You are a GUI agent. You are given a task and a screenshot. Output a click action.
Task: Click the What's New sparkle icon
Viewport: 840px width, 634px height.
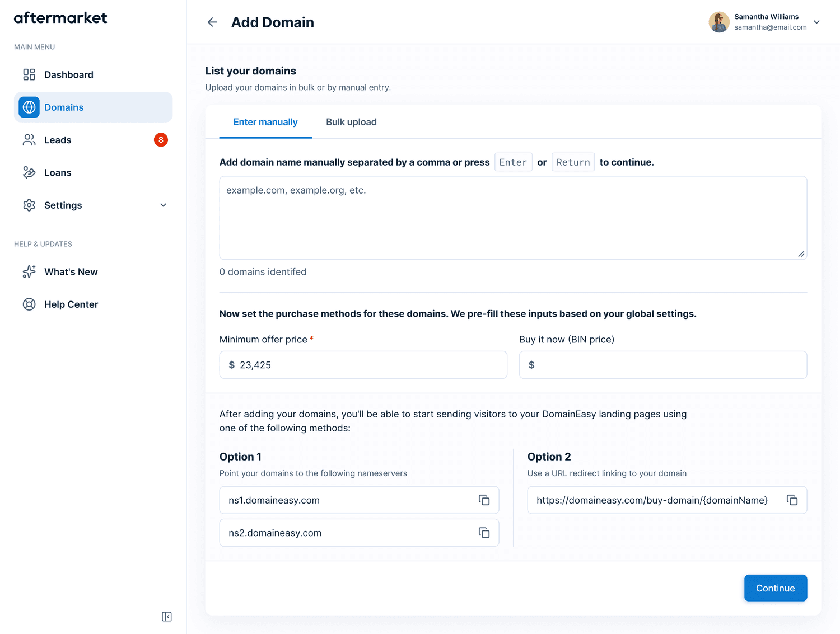[x=29, y=272]
